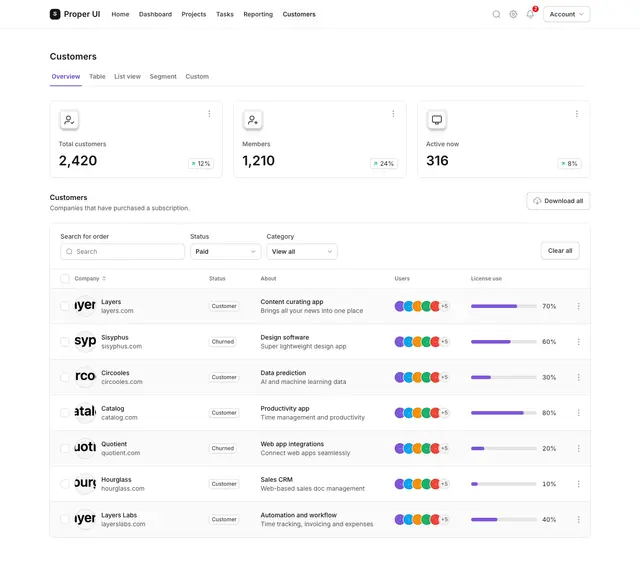Focus the Search for order field
Viewport: 640px width, 580px height.
pos(122,251)
